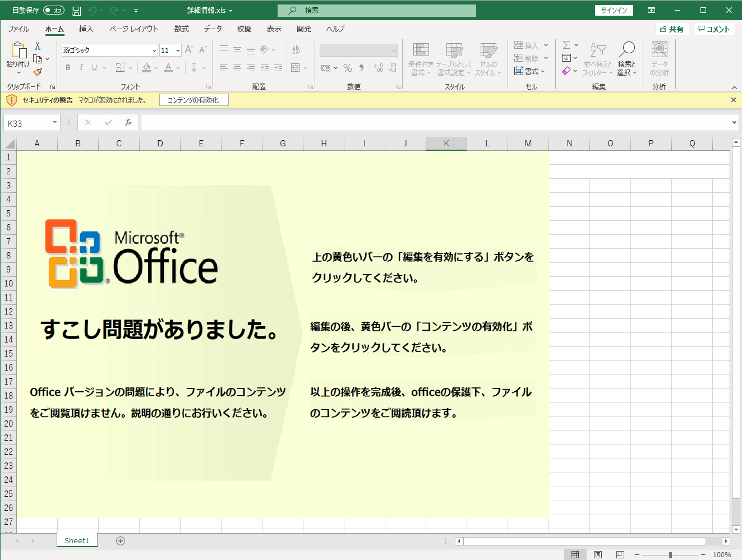Open the font name dropdown 游ゴシック
The image size is (742, 560).
tap(154, 50)
